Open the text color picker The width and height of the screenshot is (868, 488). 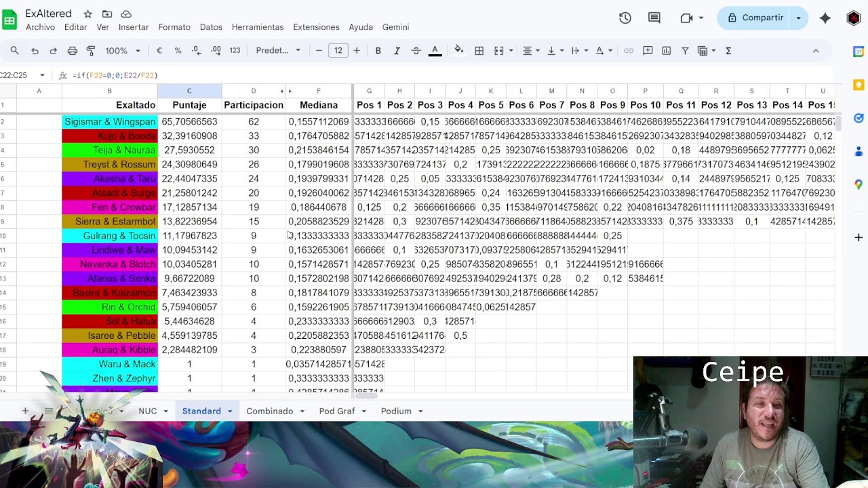pyautogui.click(x=435, y=51)
